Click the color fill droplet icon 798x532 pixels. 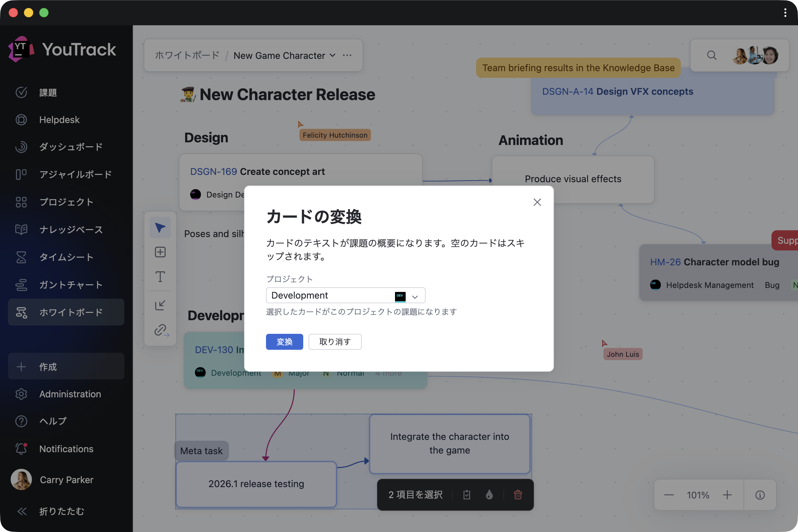coord(489,495)
